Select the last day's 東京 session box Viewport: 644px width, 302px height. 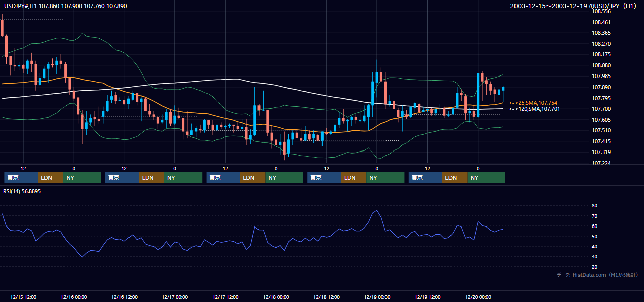pyautogui.click(x=426, y=178)
